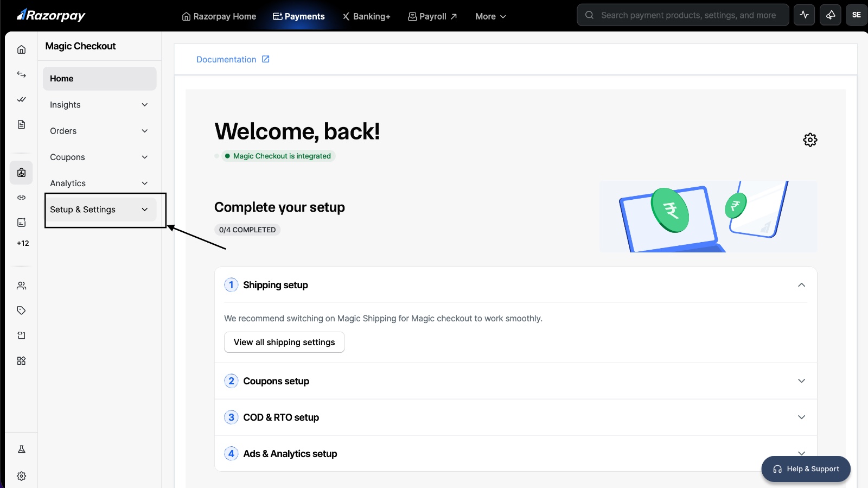Open the customers people icon

coord(21,286)
